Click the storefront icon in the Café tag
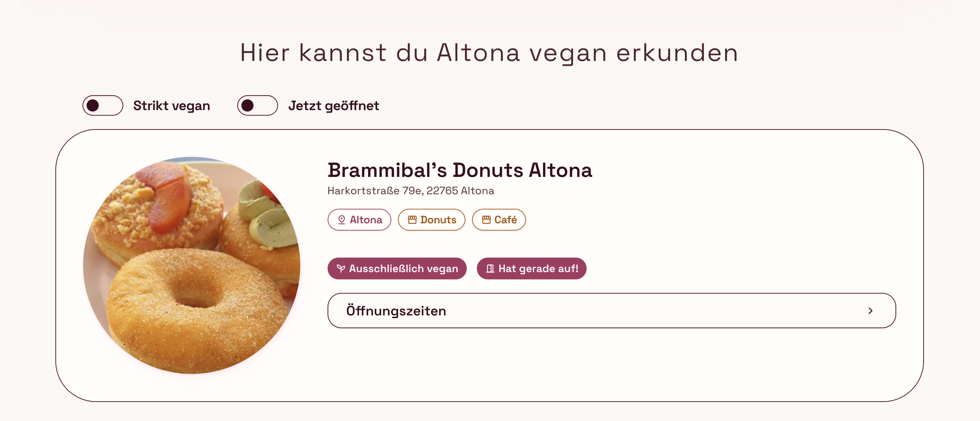Image resolution: width=980 pixels, height=421 pixels. click(486, 220)
